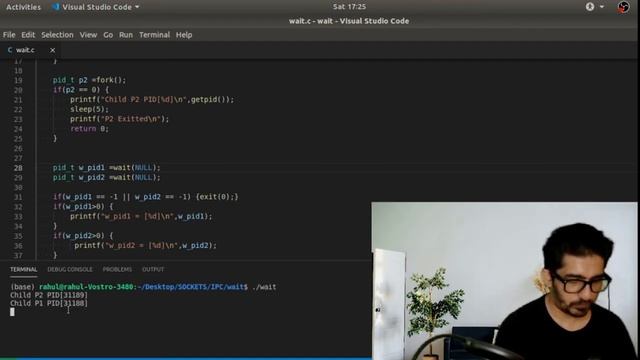640x360 pixels.
Task: Click 'pid_t p2 =fork();' code line
Action: coord(89,80)
